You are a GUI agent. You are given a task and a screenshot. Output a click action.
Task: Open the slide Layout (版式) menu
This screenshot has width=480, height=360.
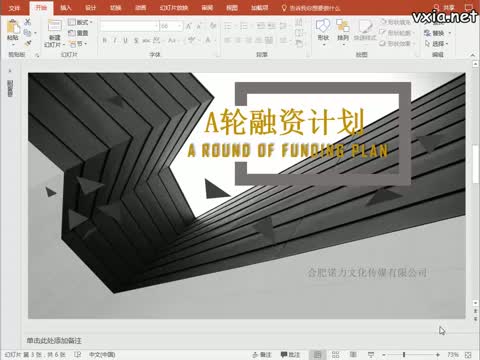[80, 22]
